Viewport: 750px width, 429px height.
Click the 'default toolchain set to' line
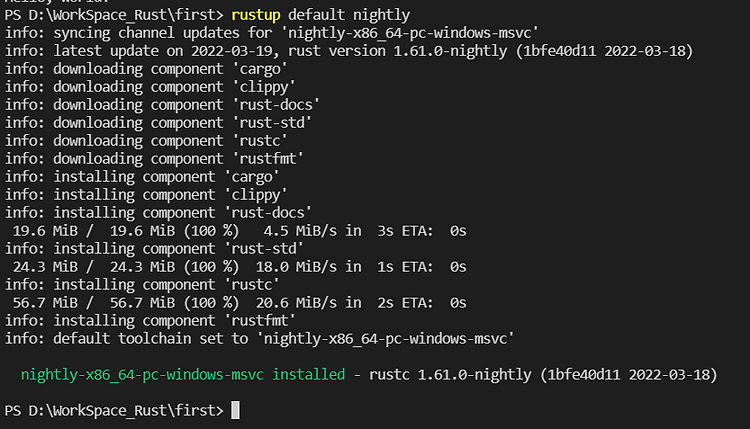(259, 339)
